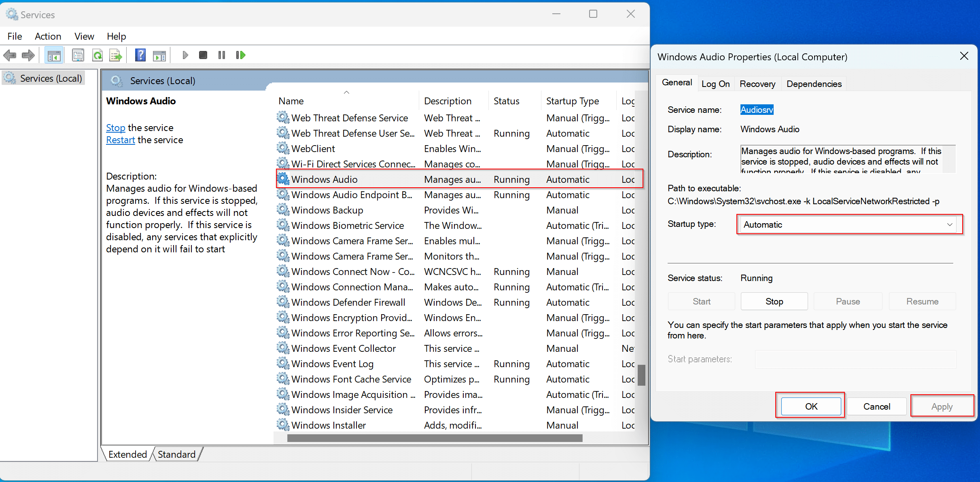
Task: Click the Back arrow toolbar icon
Action: coord(10,55)
